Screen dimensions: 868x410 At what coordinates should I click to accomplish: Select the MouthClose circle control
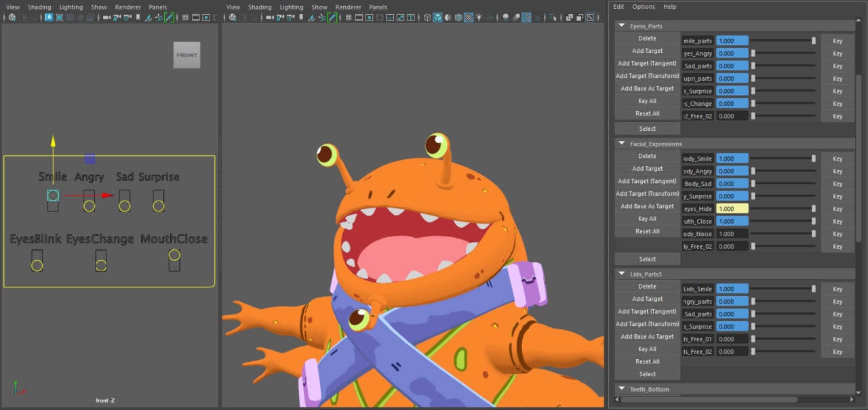[174, 255]
